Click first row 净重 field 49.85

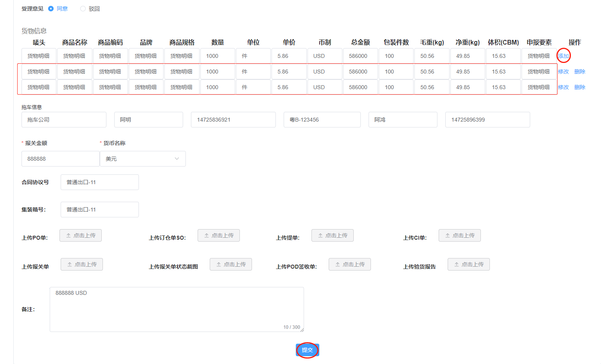[468, 56]
